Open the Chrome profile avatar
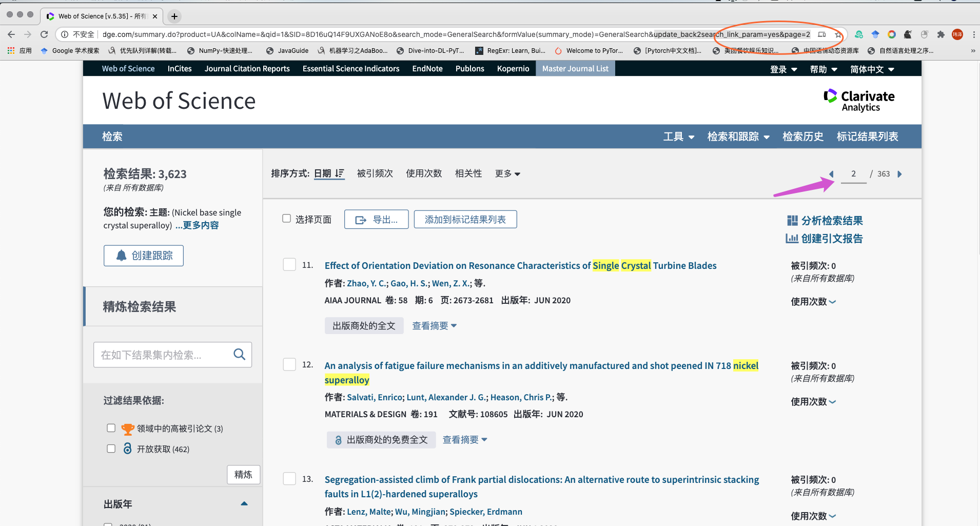980x526 pixels. 957,34
